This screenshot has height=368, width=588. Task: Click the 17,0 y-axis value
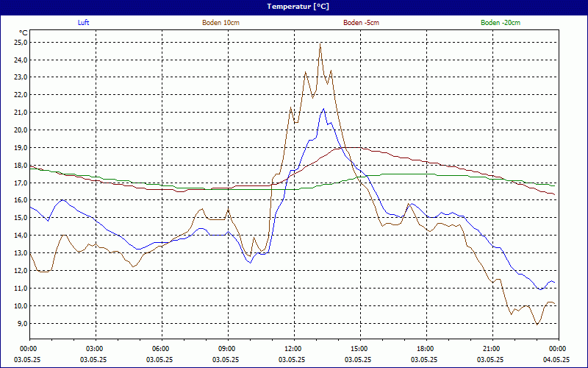[x=21, y=183]
